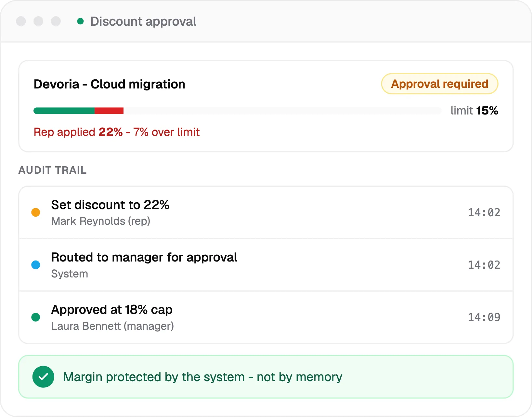Click the 14:02 time on Set discount row
The height and width of the screenshot is (417, 532).
(x=484, y=212)
